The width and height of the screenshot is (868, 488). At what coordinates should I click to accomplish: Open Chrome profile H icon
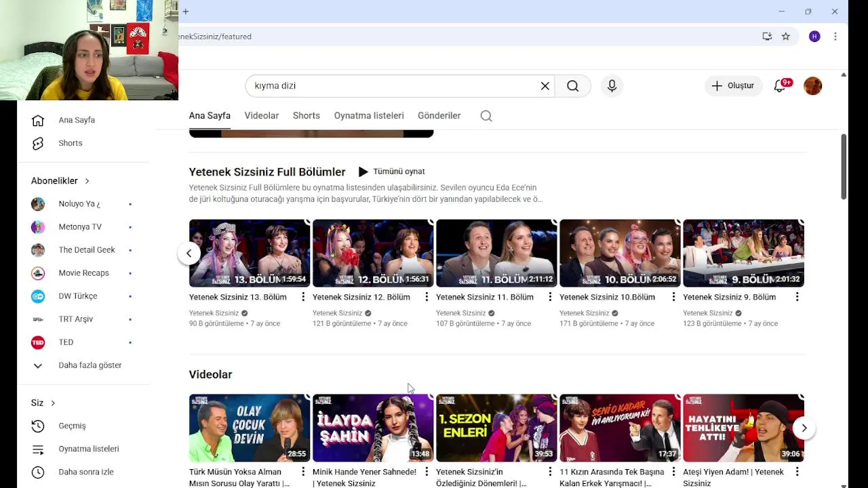814,37
